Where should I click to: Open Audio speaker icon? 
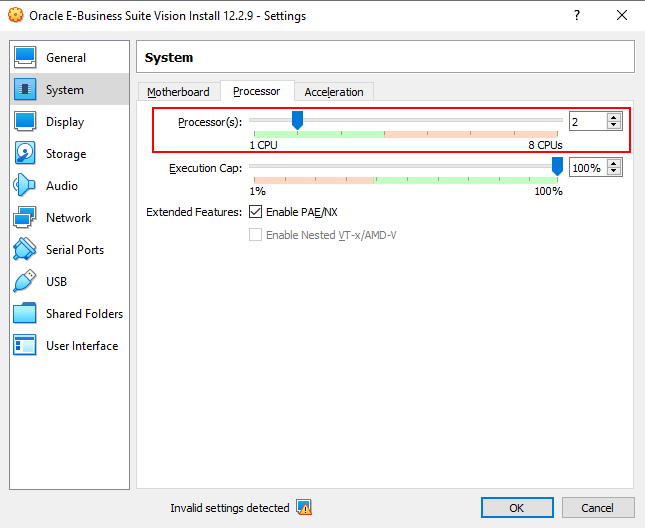[25, 186]
